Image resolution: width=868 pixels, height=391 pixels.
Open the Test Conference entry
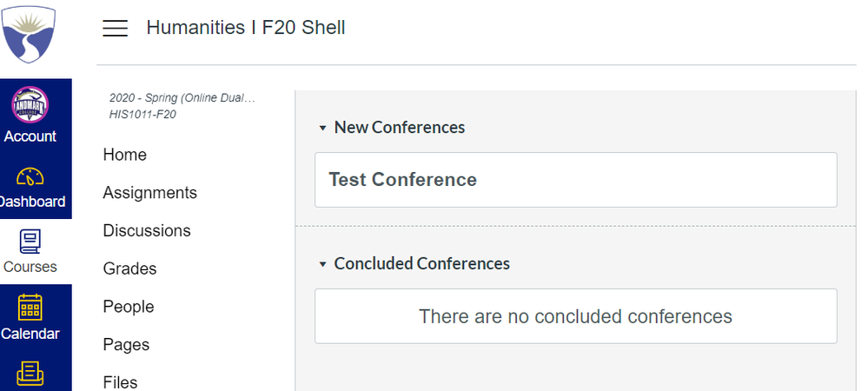[403, 180]
